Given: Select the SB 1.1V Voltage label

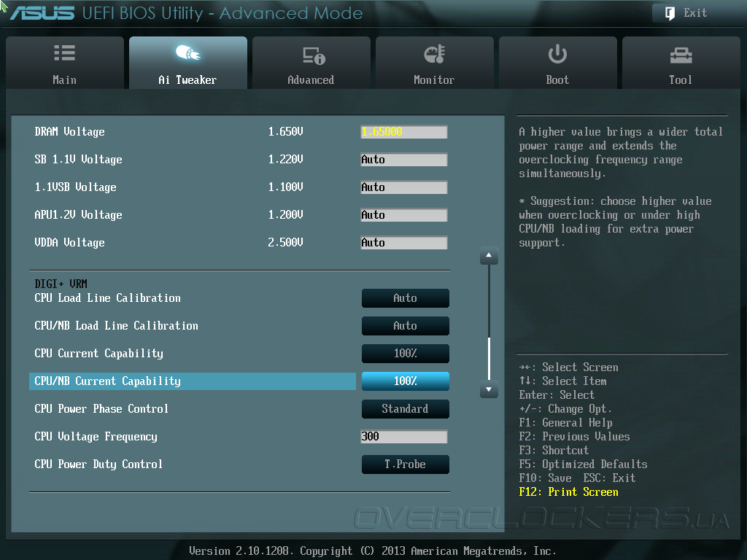Looking at the screenshot, I should pyautogui.click(x=78, y=160).
